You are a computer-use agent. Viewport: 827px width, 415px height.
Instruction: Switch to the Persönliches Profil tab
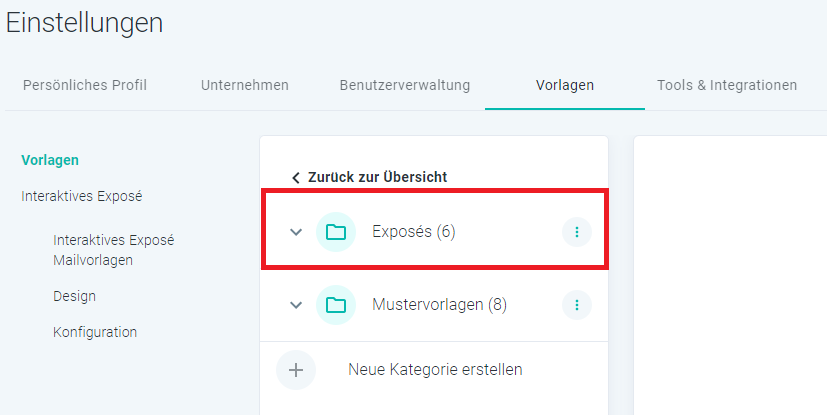click(85, 85)
